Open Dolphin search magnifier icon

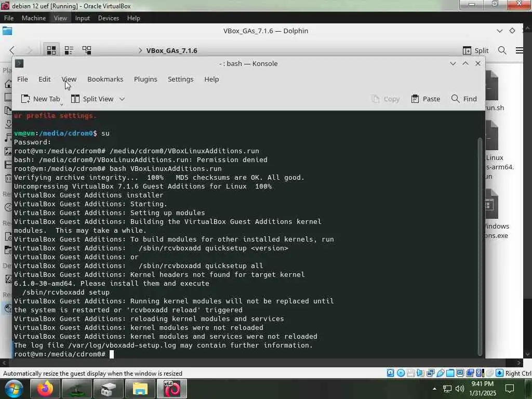(502, 50)
